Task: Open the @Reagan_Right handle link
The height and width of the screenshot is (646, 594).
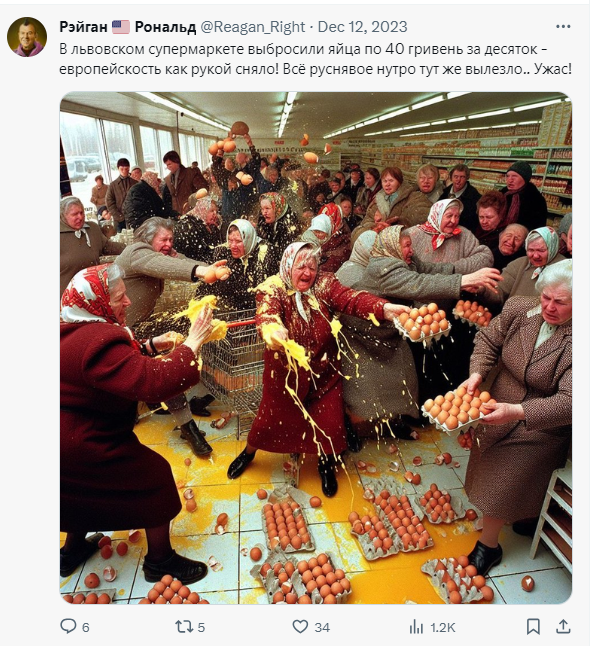Action: click(x=253, y=27)
